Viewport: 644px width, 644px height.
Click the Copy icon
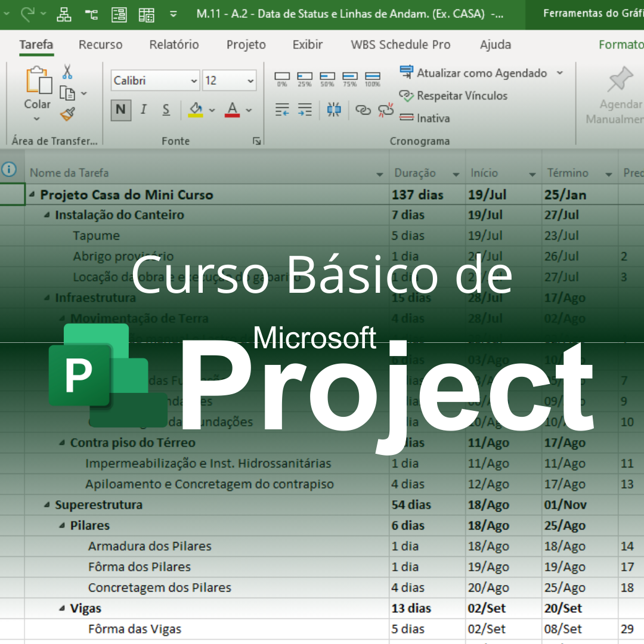click(67, 93)
